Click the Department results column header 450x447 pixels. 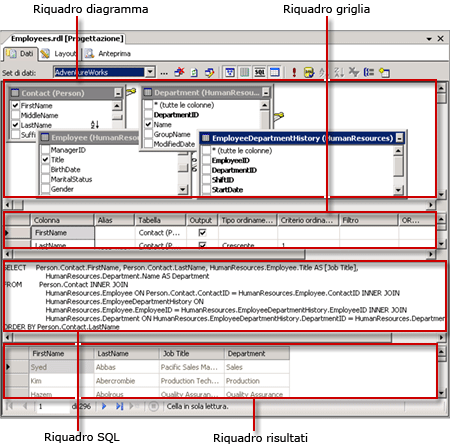256,353
